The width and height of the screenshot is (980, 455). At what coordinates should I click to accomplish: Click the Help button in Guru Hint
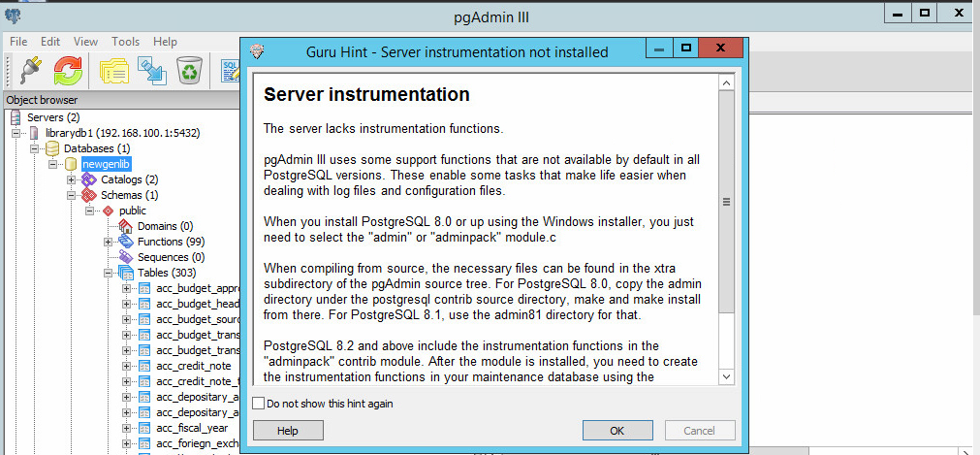point(287,430)
